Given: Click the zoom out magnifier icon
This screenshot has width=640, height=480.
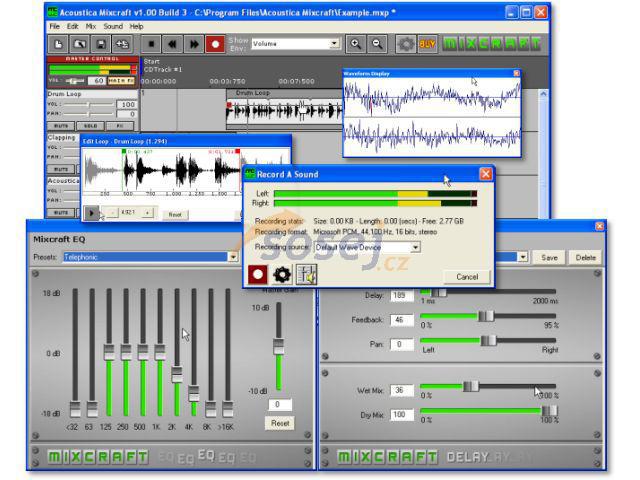Looking at the screenshot, I should tap(377, 44).
